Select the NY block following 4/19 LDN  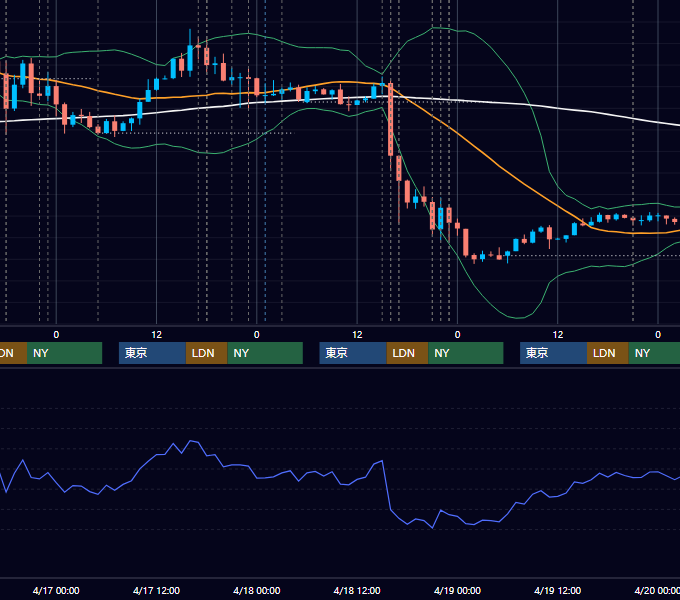click(x=654, y=353)
